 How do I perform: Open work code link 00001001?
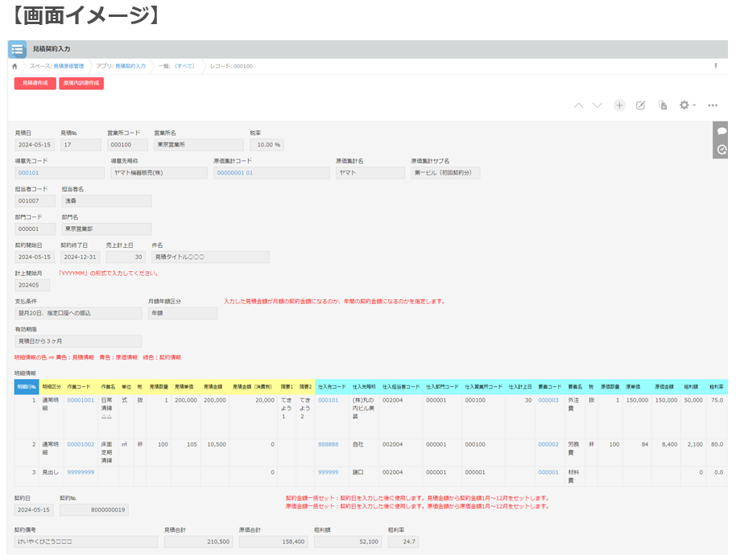pyautogui.click(x=81, y=401)
